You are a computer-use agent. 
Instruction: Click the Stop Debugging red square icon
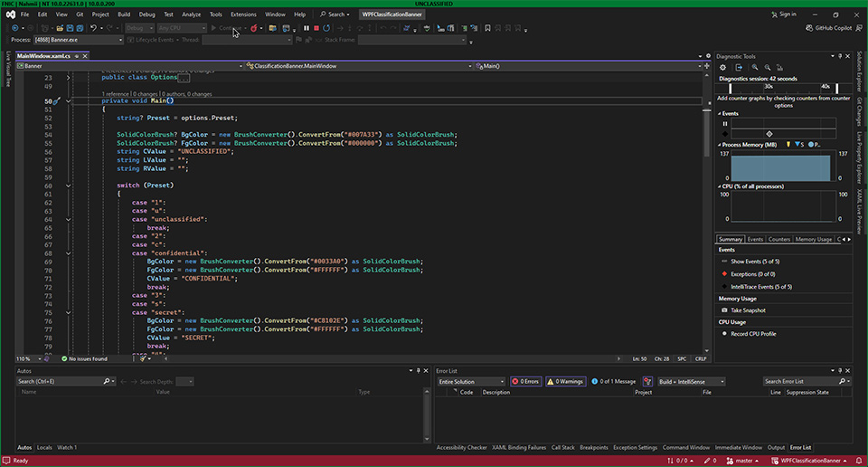[x=316, y=28]
